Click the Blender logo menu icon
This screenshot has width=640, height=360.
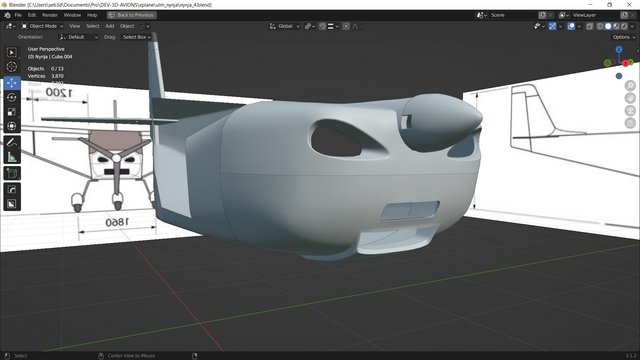pos(7,15)
